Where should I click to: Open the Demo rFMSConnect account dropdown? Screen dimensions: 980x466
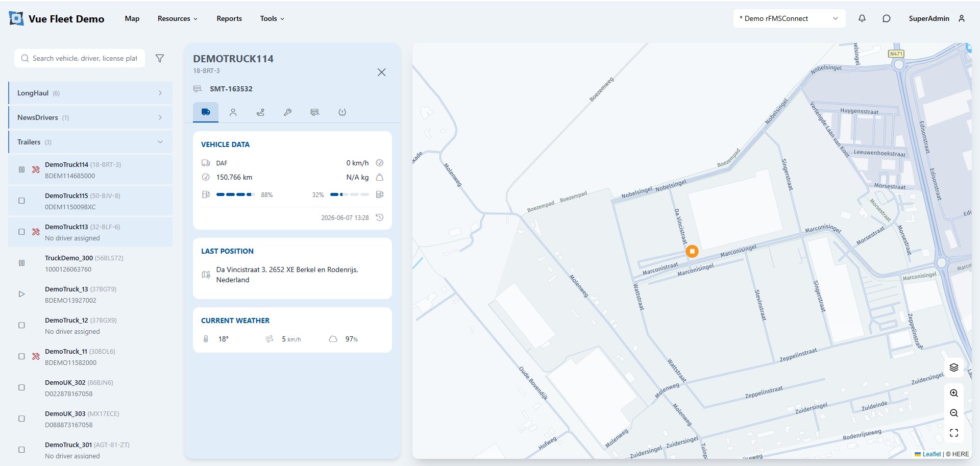click(x=789, y=18)
